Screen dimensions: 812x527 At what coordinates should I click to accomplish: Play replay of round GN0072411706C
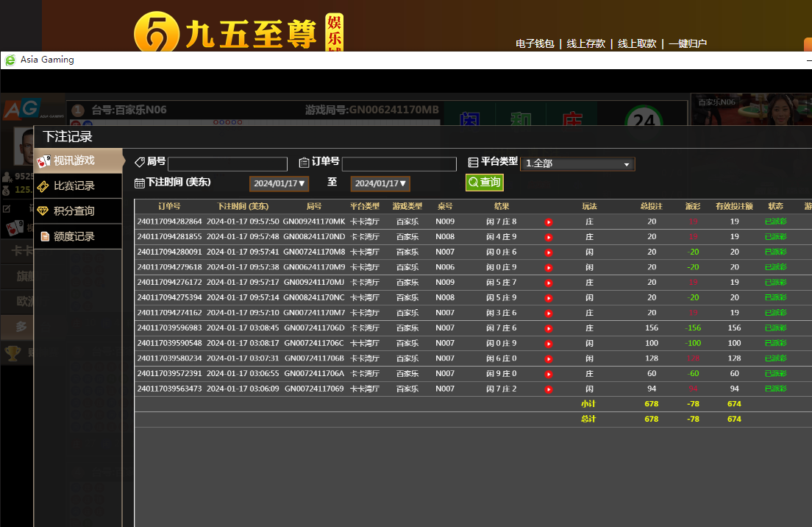point(548,344)
